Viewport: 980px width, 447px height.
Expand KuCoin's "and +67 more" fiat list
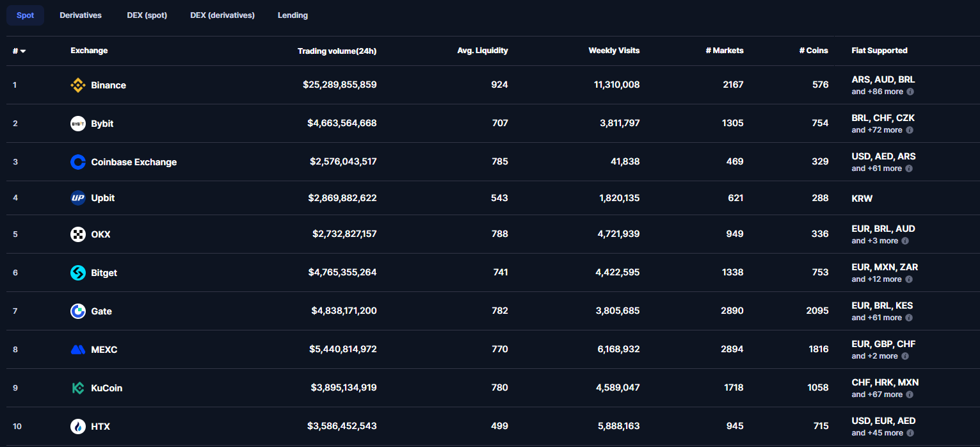(876, 394)
